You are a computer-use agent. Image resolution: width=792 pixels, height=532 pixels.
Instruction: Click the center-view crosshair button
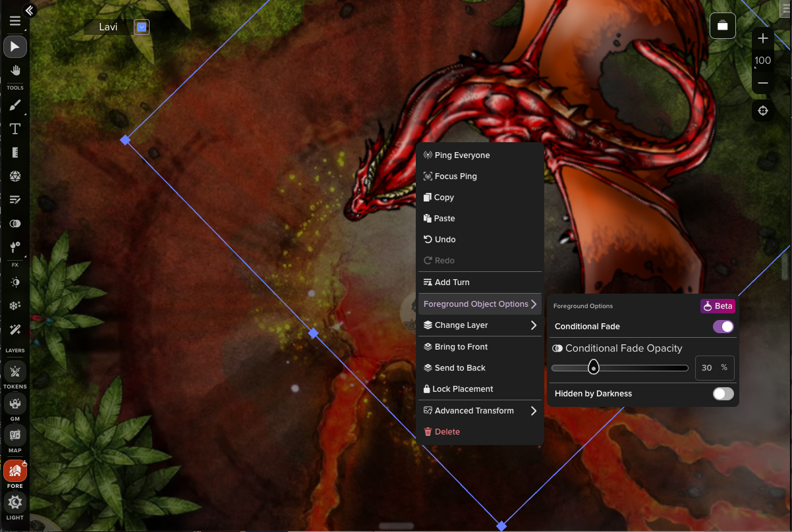[763, 111]
